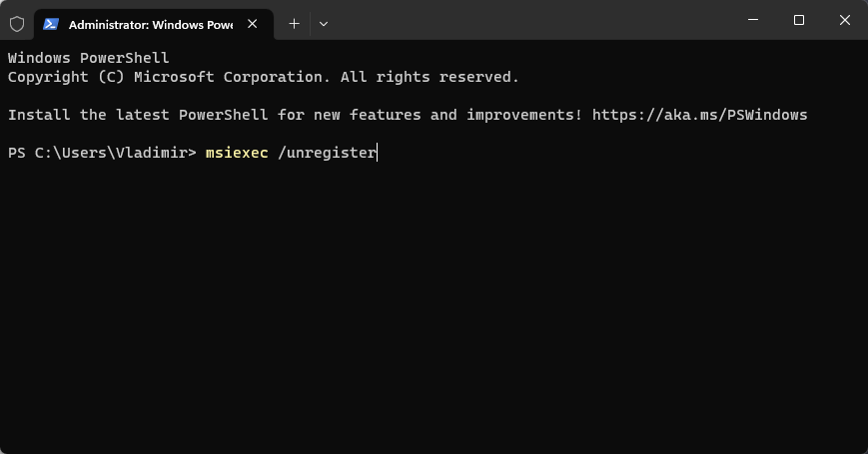Expand the new tab profiles dropdown
This screenshot has height=454, width=868.
324,24
